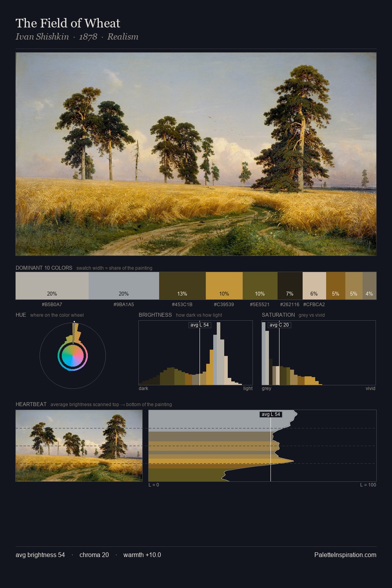Click the L = 0 axis label
Screen dimensions: 392x588
pyautogui.click(x=154, y=485)
